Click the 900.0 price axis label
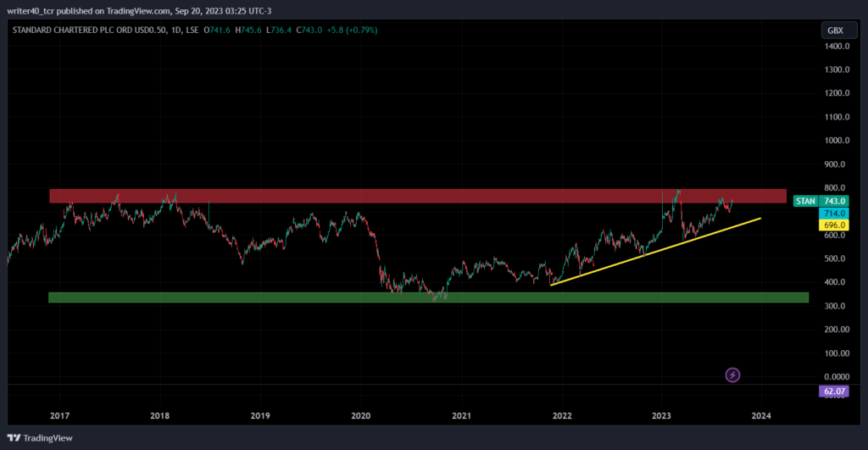The height and width of the screenshot is (450, 868). coord(837,164)
